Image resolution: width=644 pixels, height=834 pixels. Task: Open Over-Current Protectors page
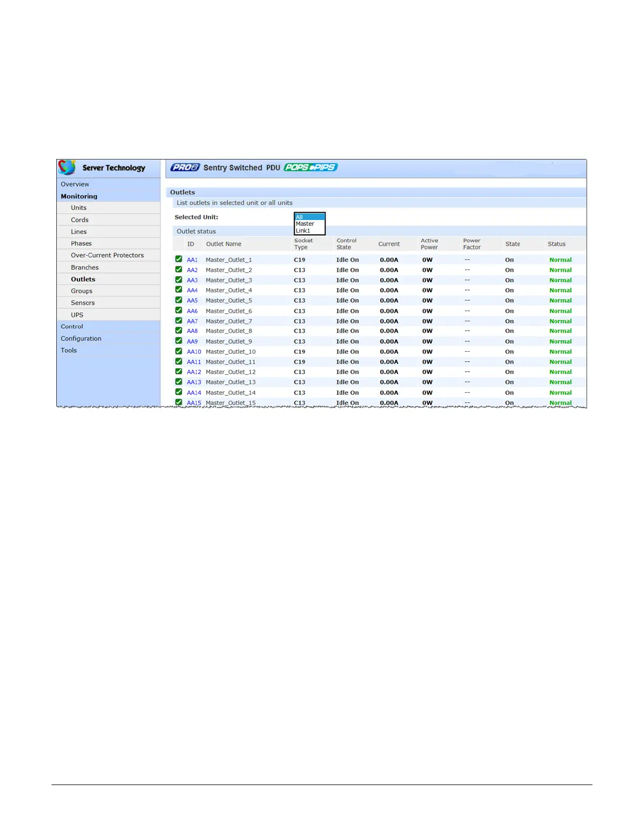(108, 255)
